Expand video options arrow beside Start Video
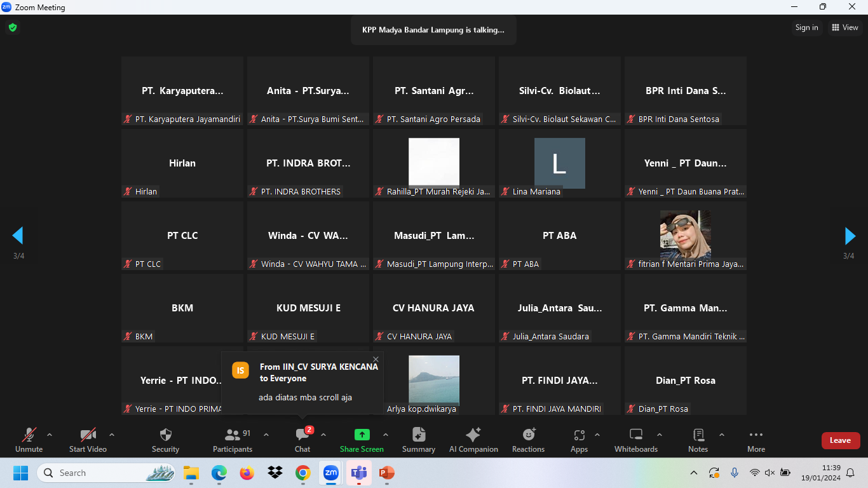868x488 pixels. (112, 435)
